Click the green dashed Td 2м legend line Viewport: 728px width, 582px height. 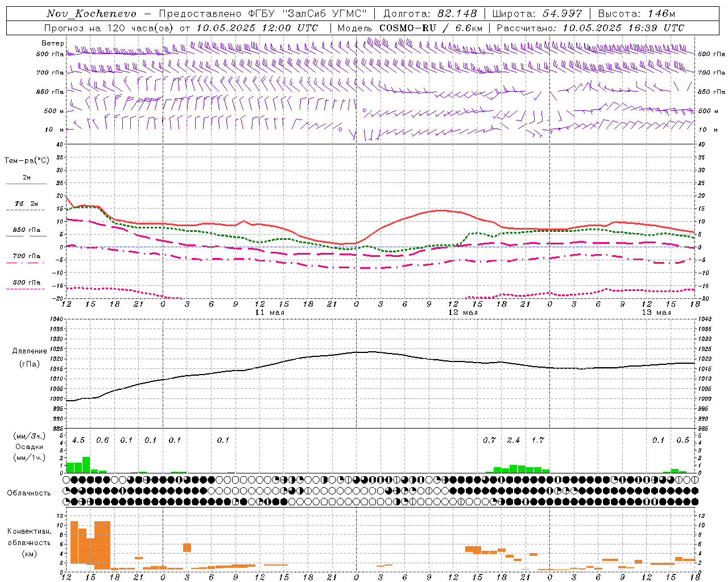tap(25, 210)
